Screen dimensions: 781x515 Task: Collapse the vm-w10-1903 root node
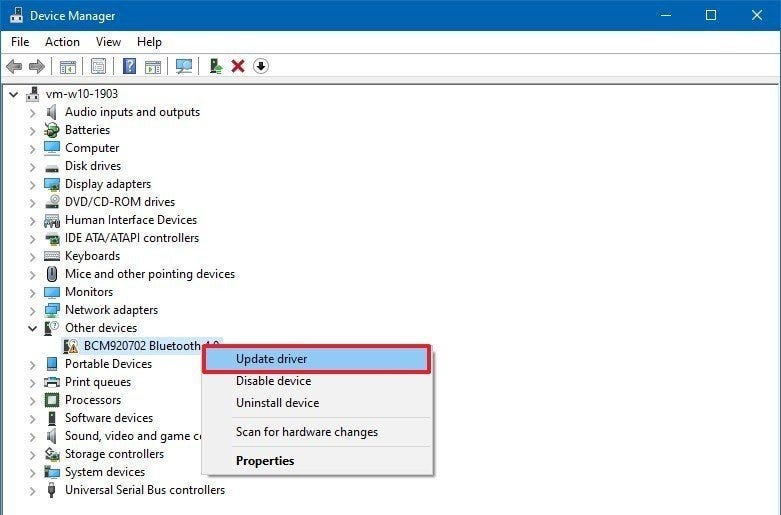pyautogui.click(x=14, y=94)
